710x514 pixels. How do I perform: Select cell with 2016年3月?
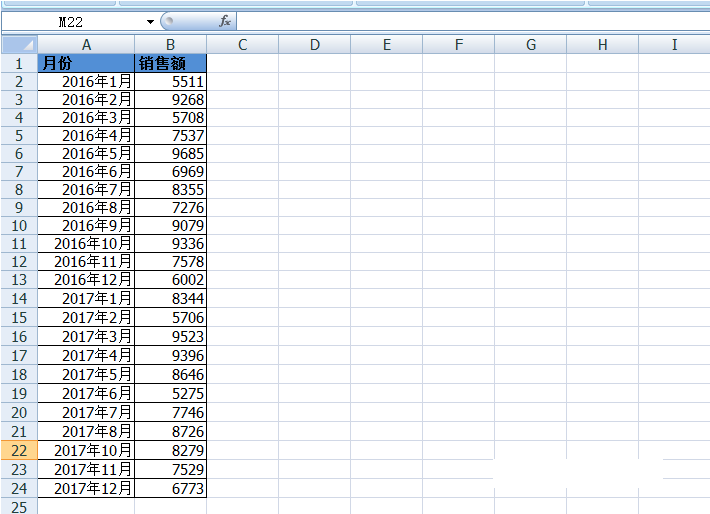tap(86, 117)
